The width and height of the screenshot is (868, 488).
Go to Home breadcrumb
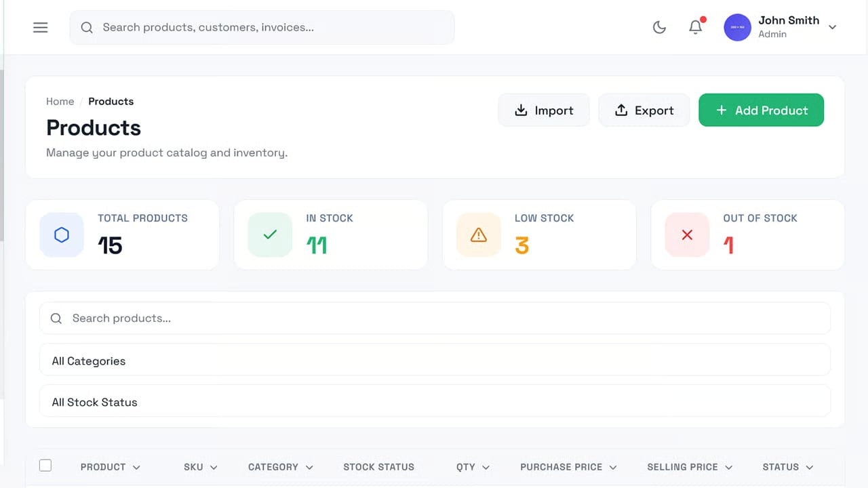click(60, 102)
